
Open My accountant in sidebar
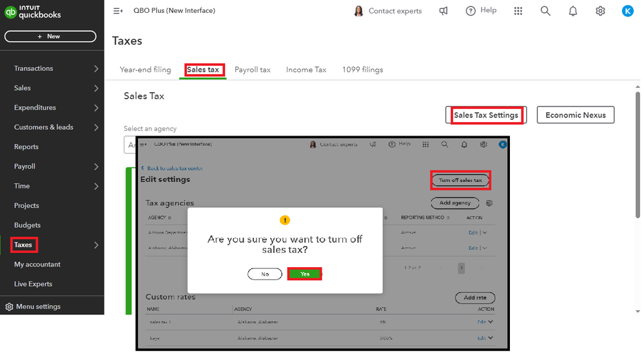point(37,265)
